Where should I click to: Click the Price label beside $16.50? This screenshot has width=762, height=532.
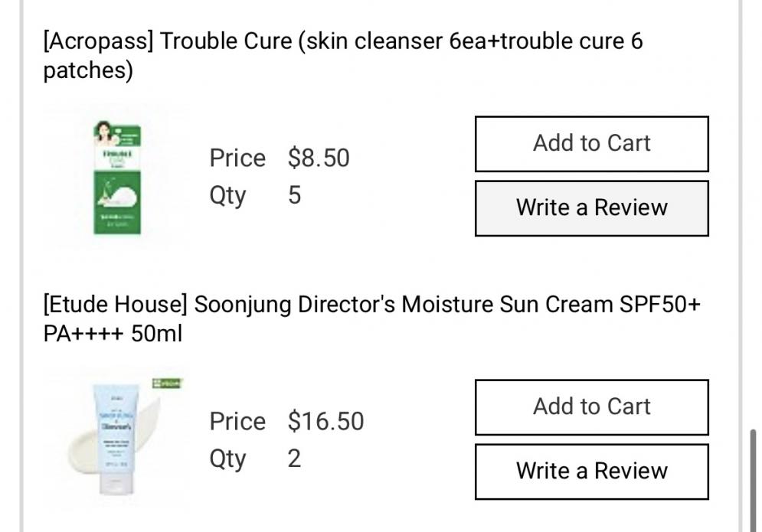click(x=237, y=421)
